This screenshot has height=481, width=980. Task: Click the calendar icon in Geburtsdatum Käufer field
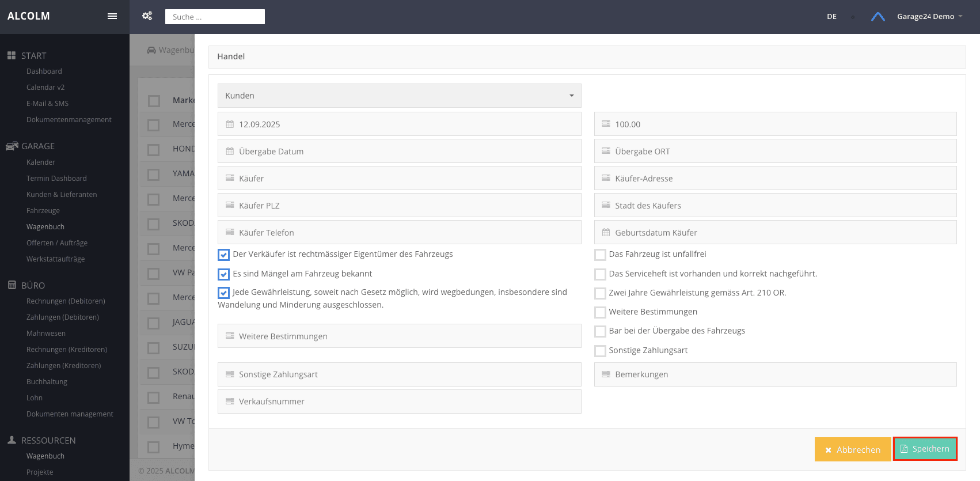(x=606, y=232)
